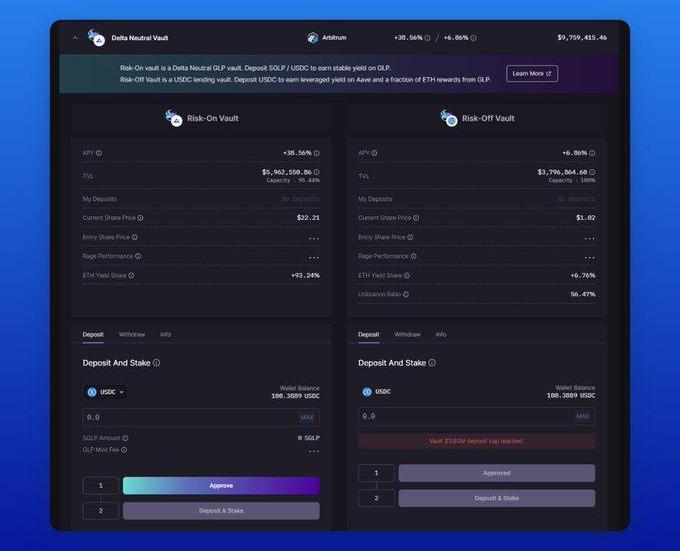This screenshot has width=680, height=551.
Task: Open the Risk-Off Info tab
Action: 441,334
